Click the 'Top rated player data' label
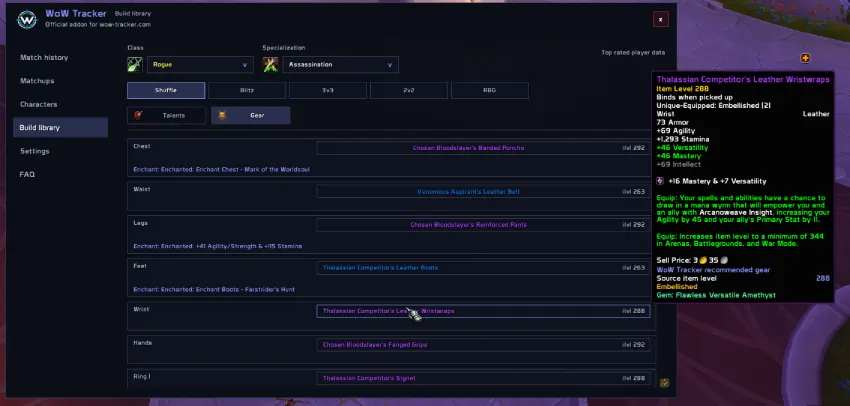The height and width of the screenshot is (406, 850). (633, 53)
